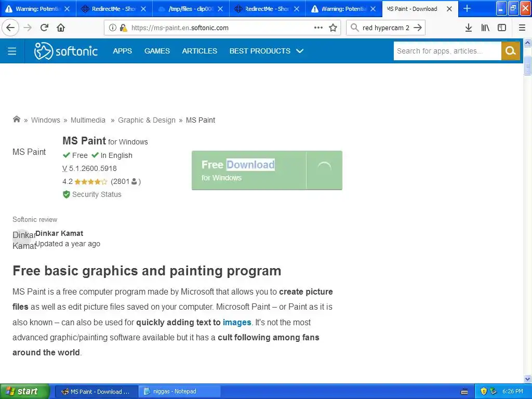The image size is (532, 399).
Task: Submit browser search with the arrow button
Action: [418, 28]
